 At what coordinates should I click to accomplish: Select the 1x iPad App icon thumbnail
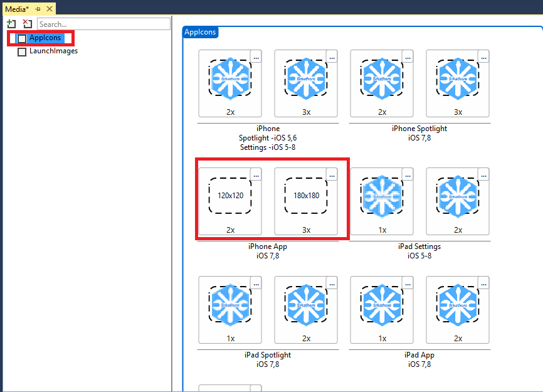pyautogui.click(x=381, y=304)
